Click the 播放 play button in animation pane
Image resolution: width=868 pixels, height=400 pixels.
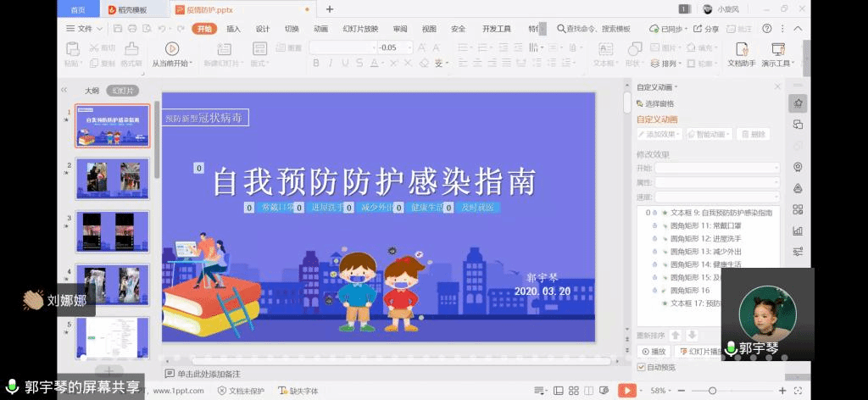pos(654,351)
